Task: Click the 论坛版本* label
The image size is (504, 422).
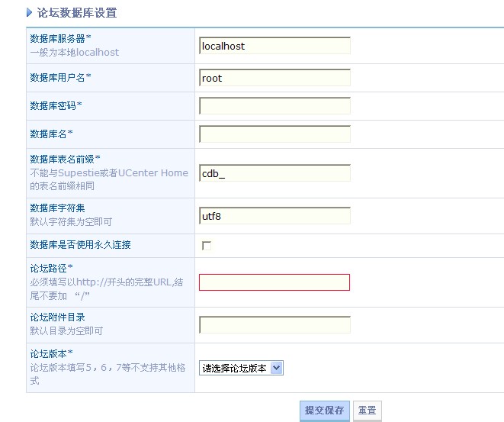Action: [51, 353]
